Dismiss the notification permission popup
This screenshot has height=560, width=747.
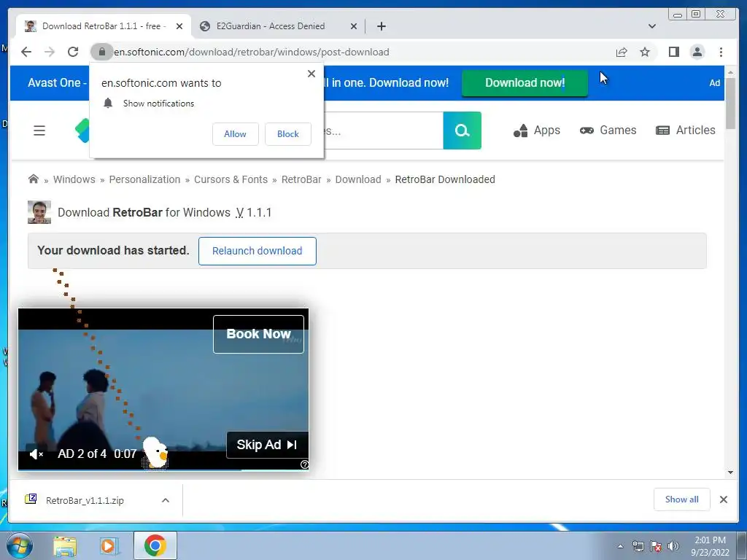tap(311, 74)
